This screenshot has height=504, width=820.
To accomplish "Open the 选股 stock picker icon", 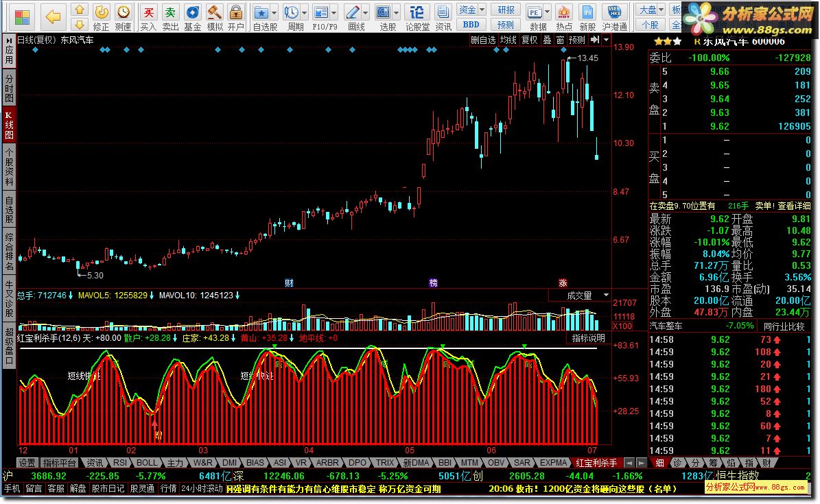I will coord(384,12).
